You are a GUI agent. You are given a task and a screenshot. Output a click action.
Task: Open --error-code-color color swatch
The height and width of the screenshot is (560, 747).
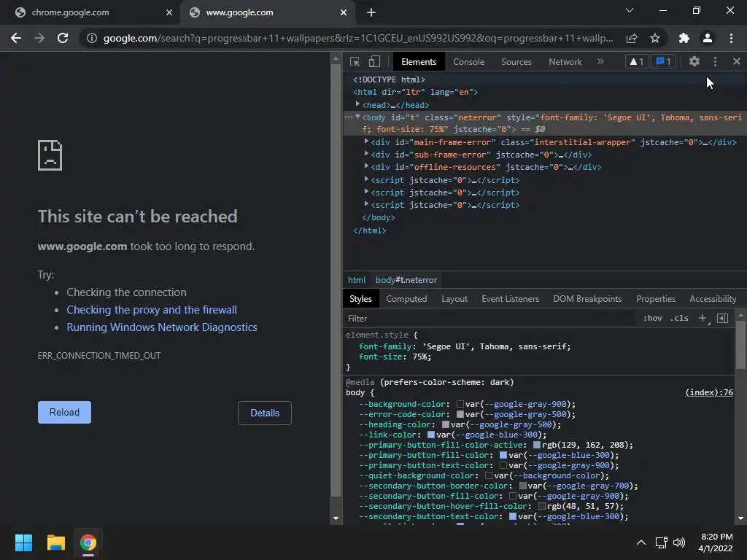point(460,414)
